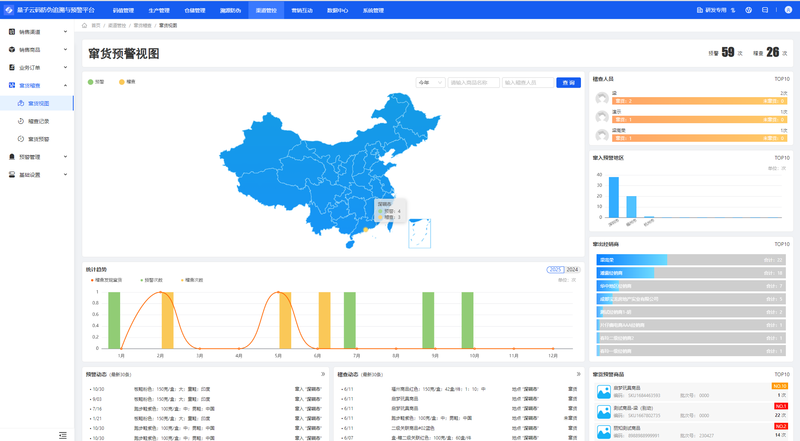Image resolution: width=800 pixels, height=441 pixels.
Task: Open the 今年 time range dropdown
Action: 430,83
